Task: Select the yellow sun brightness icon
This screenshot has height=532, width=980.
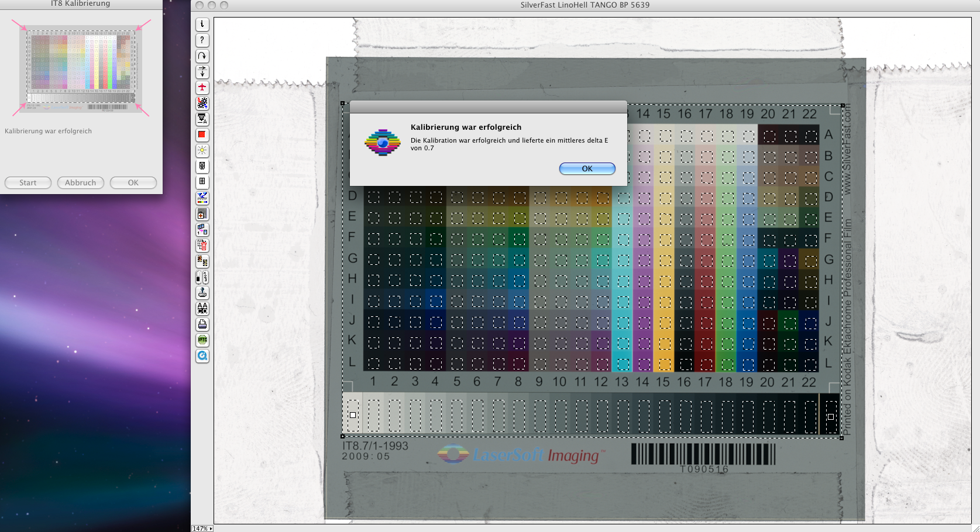Action: click(x=202, y=150)
